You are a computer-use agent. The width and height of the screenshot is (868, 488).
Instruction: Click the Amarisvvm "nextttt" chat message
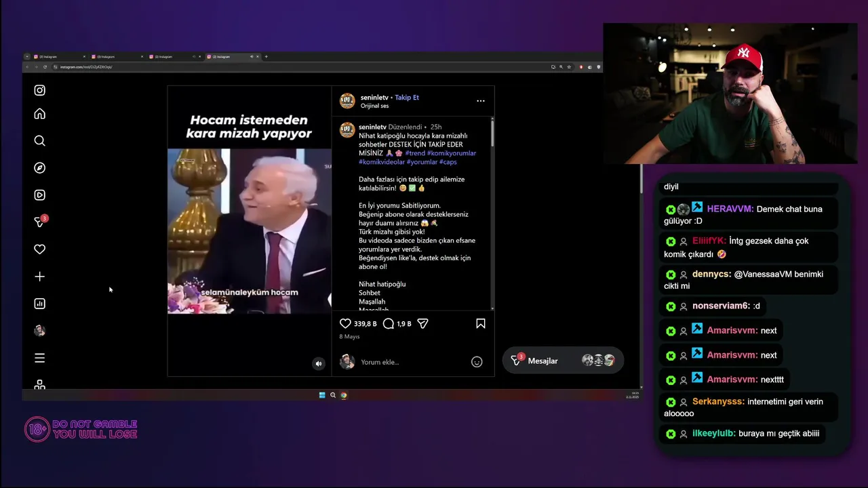[x=723, y=380]
